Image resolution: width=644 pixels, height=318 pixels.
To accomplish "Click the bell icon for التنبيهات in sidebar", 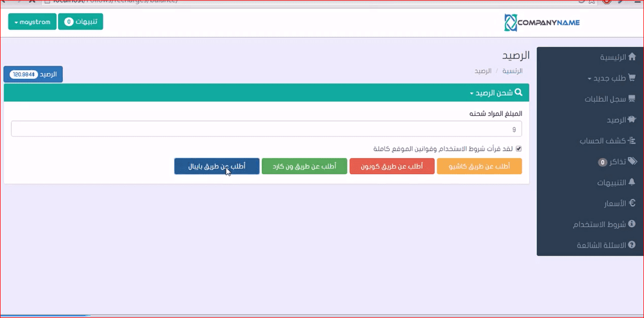I will [x=632, y=182].
